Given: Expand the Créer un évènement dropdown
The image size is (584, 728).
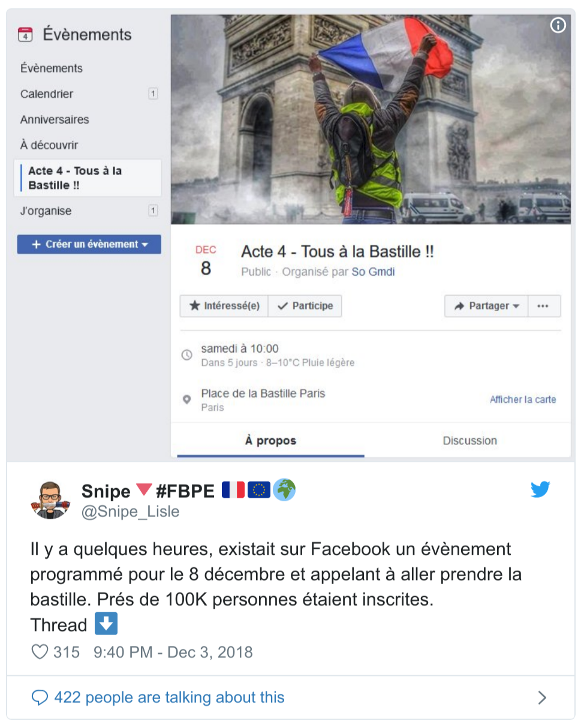Looking at the screenshot, I should point(89,244).
